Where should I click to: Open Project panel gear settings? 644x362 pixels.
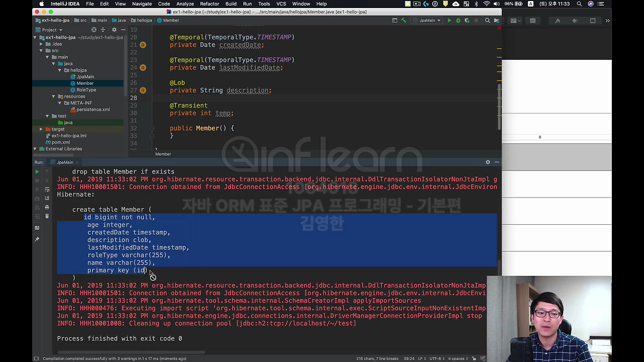coord(114,30)
